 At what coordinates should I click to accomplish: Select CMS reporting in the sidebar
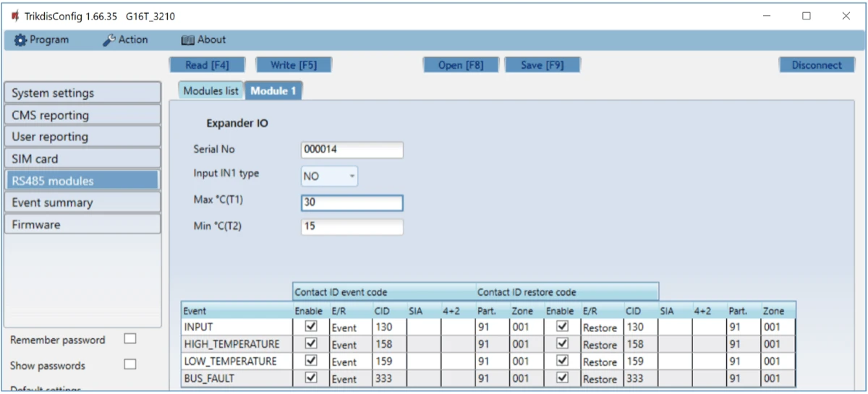tap(82, 115)
